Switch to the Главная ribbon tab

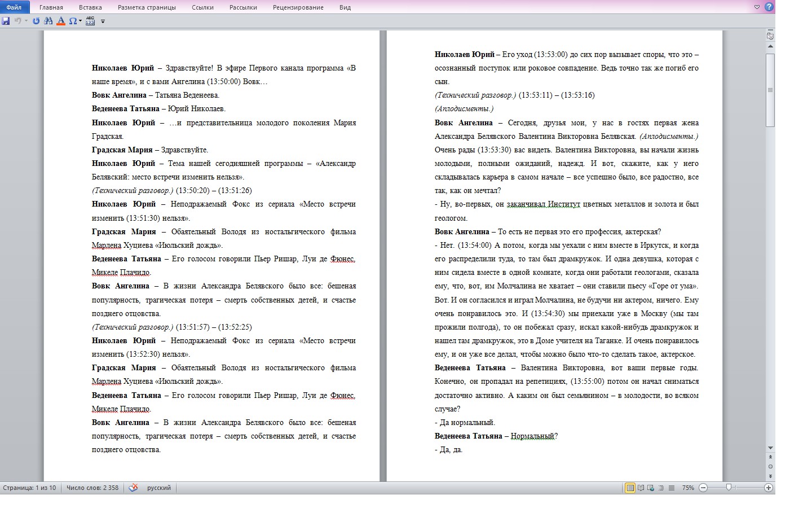coord(51,7)
